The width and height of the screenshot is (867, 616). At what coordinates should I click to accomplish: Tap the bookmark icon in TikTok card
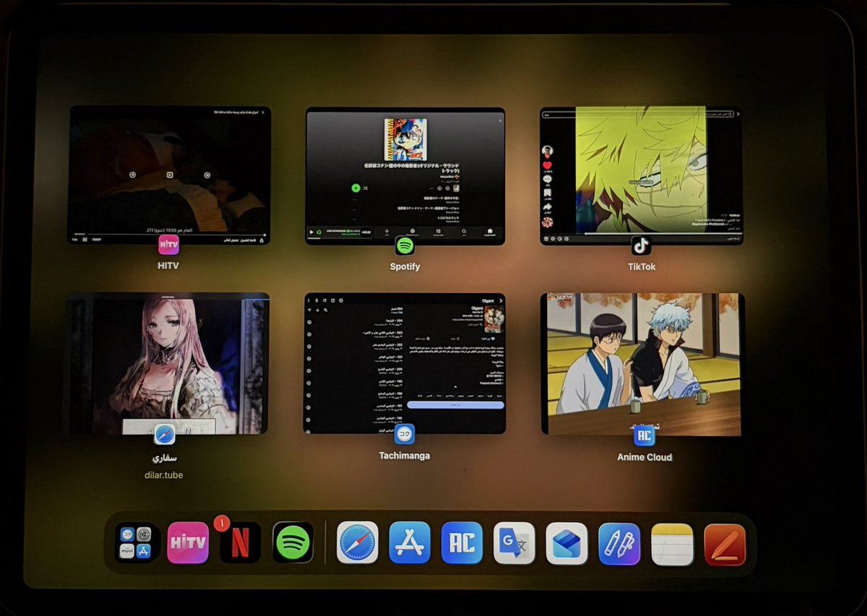[548, 193]
